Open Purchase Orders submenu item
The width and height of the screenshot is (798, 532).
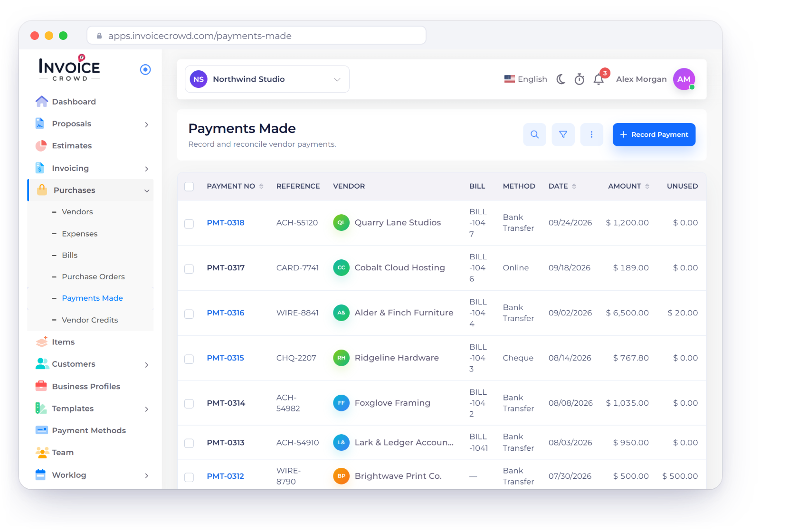(x=93, y=276)
